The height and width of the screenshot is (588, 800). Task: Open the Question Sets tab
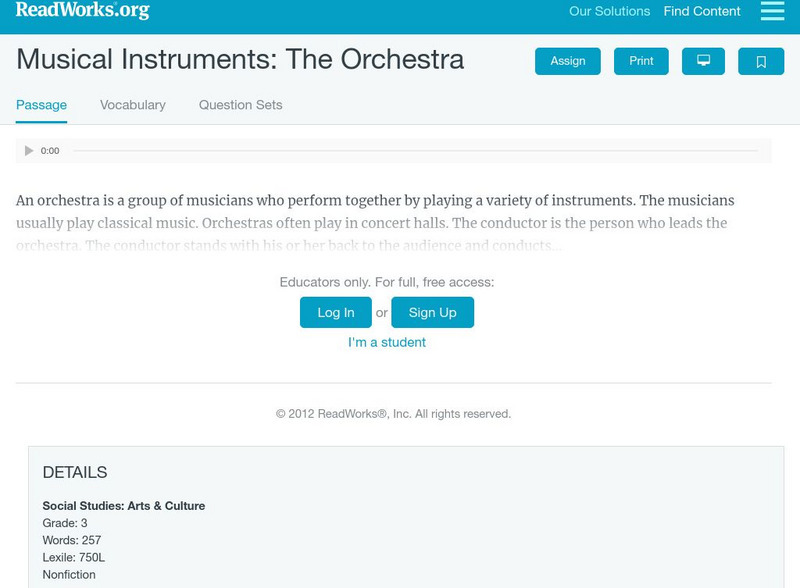click(240, 105)
